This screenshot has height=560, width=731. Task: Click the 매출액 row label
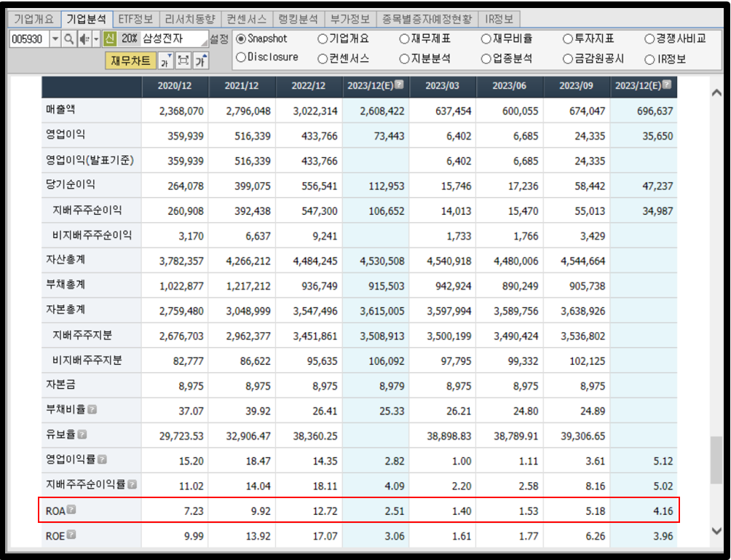coord(60,109)
